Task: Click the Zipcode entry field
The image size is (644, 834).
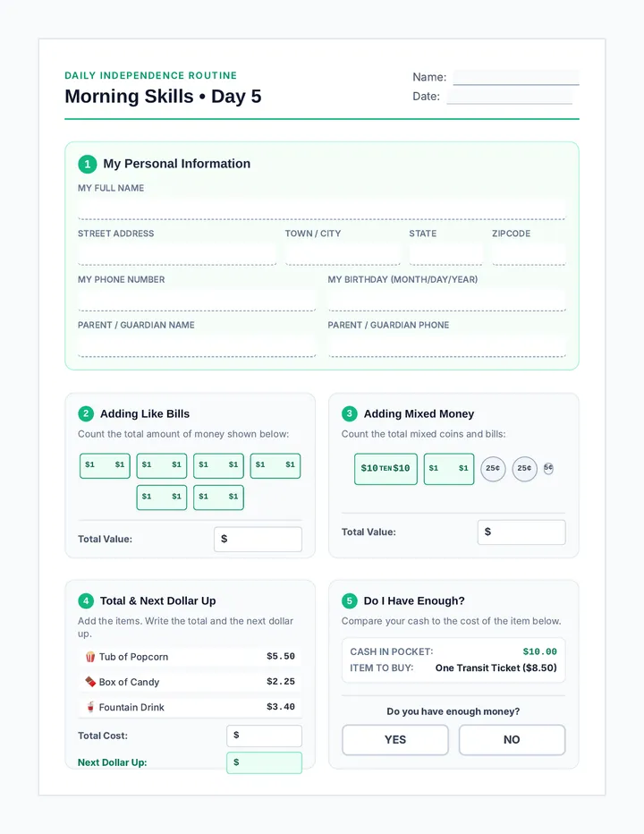Action: [x=529, y=254]
